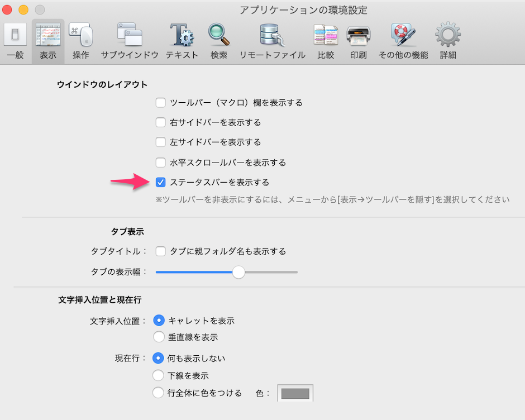Click the タブの表示幅： label
Viewport: 525px width, 420px height.
click(119, 271)
